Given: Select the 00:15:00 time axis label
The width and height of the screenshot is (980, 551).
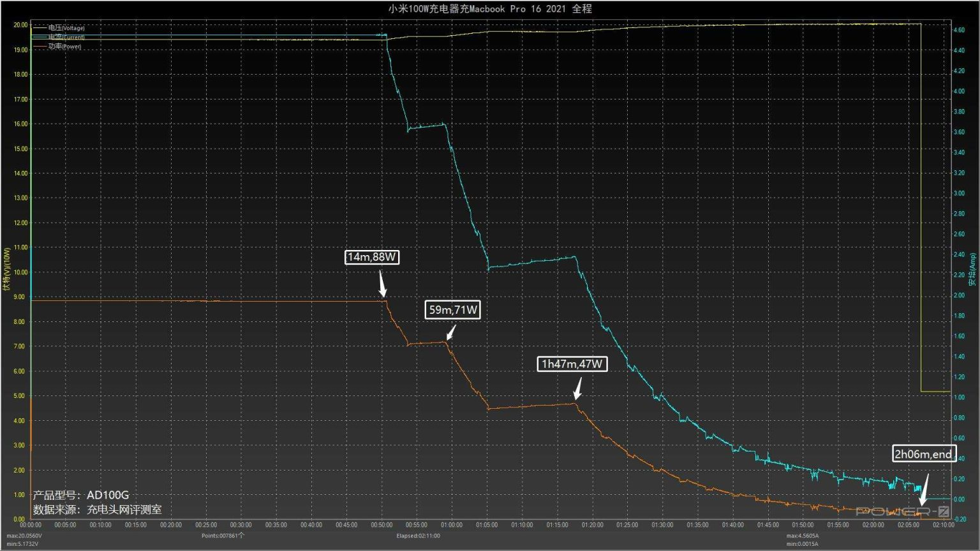Looking at the screenshot, I should pos(136,525).
